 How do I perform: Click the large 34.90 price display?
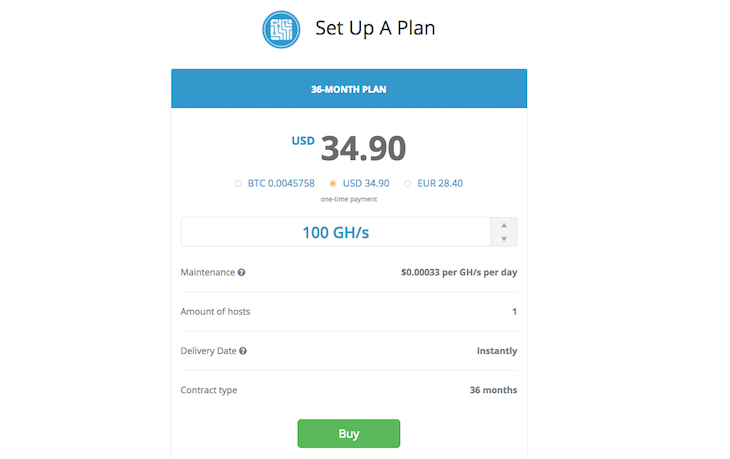(x=363, y=148)
